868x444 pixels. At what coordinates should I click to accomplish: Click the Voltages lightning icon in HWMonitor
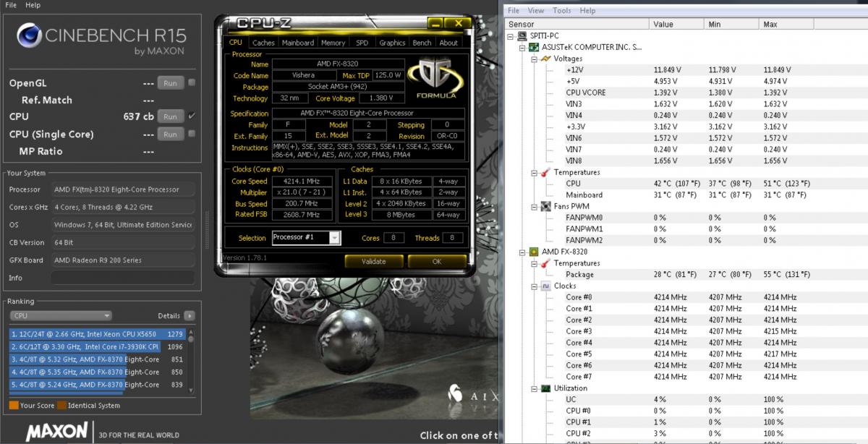coord(545,59)
